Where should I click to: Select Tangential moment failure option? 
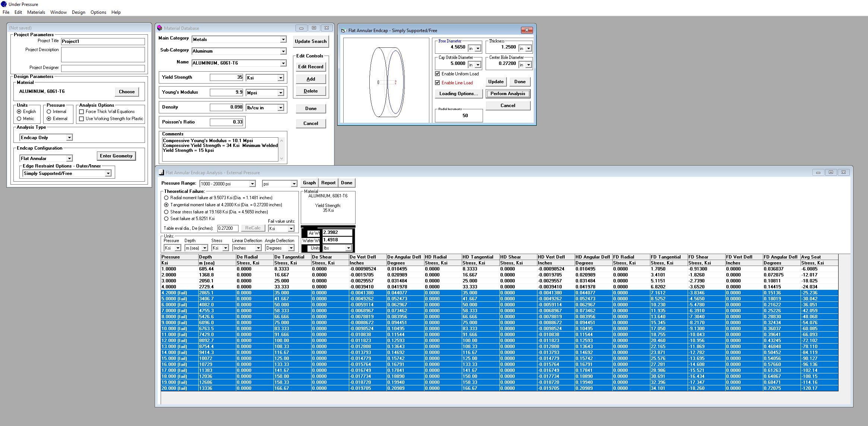[166, 205]
